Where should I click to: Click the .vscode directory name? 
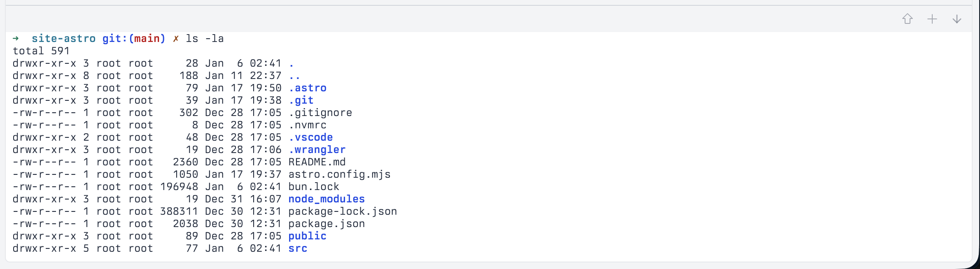coord(311,137)
